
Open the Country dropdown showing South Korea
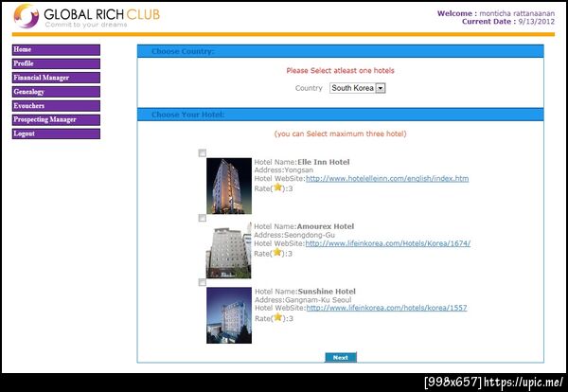point(357,88)
